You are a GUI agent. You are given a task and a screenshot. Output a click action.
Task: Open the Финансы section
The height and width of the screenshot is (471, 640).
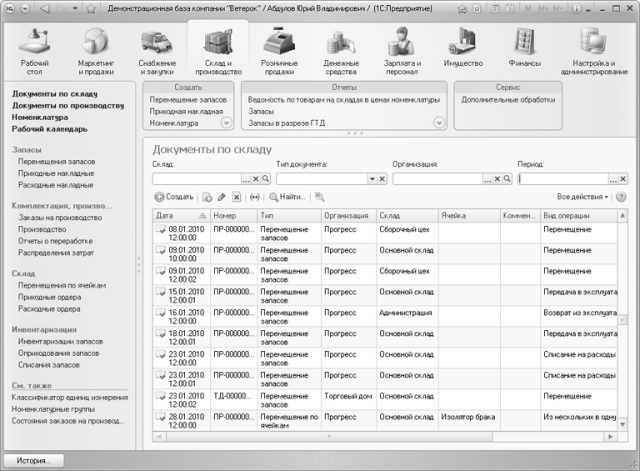tap(524, 47)
